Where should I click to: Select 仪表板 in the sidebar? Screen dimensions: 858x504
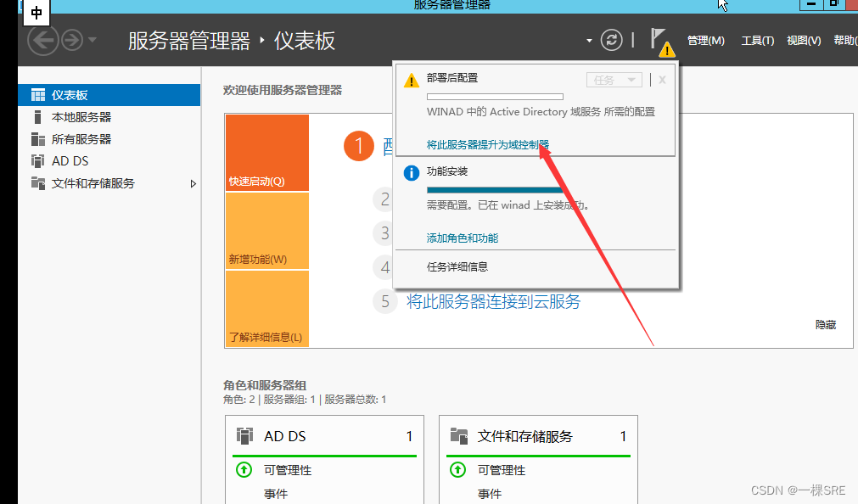tap(68, 93)
